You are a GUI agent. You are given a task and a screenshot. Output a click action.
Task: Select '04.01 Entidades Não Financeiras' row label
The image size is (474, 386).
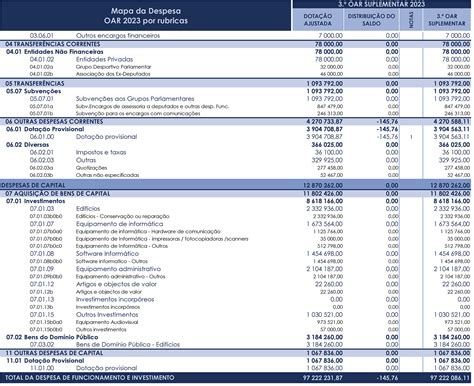click(x=55, y=52)
